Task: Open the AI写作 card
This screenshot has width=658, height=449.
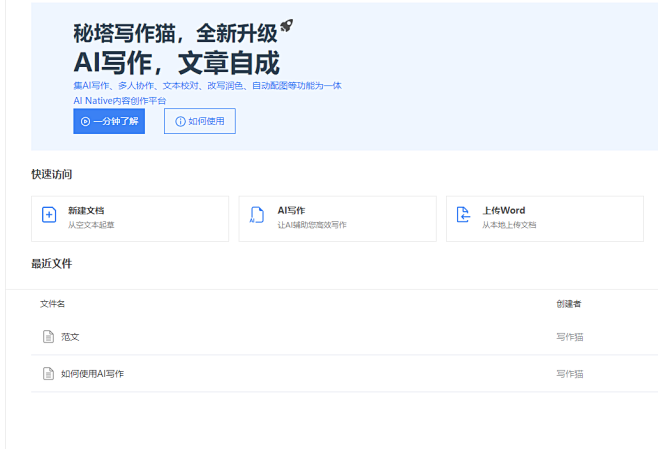Action: pyautogui.click(x=337, y=219)
